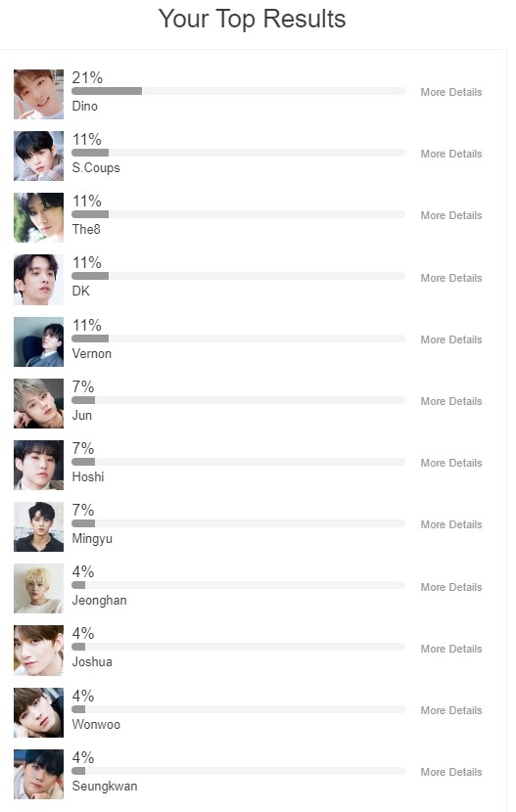
Task: Open More Details for S.Coups
Action: 450,154
